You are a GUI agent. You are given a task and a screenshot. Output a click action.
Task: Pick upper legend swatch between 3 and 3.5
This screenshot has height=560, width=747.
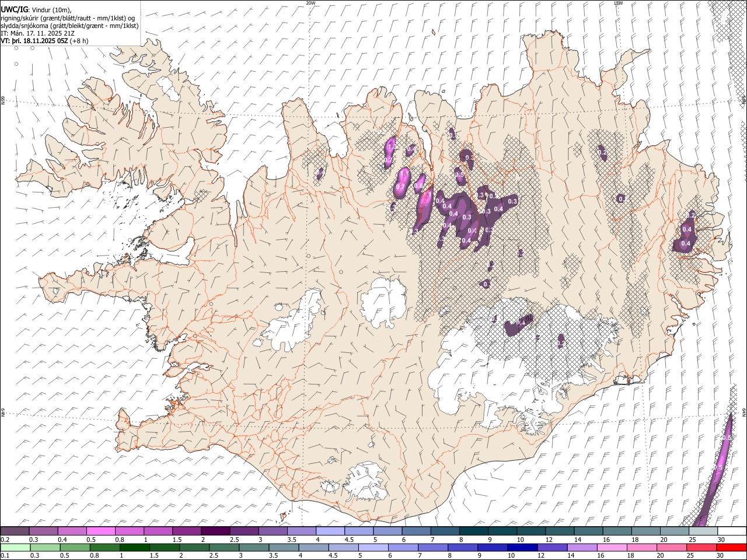(273, 531)
